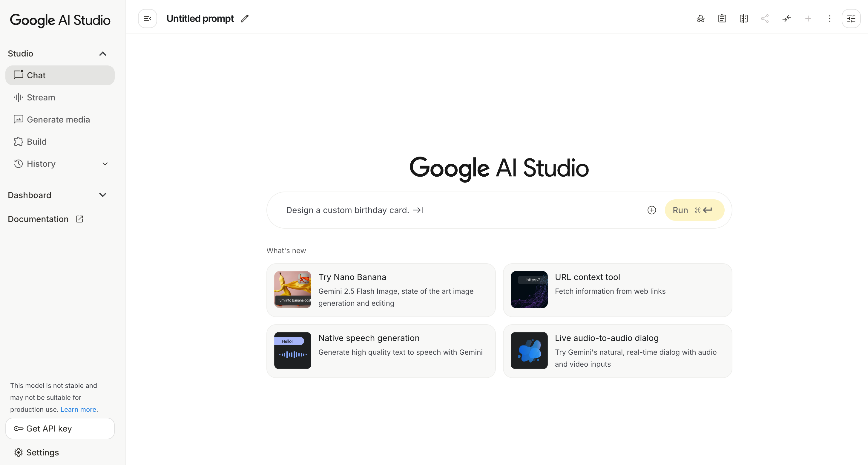This screenshot has height=465, width=868.
Task: Expand the History dropdown
Action: coord(105,164)
